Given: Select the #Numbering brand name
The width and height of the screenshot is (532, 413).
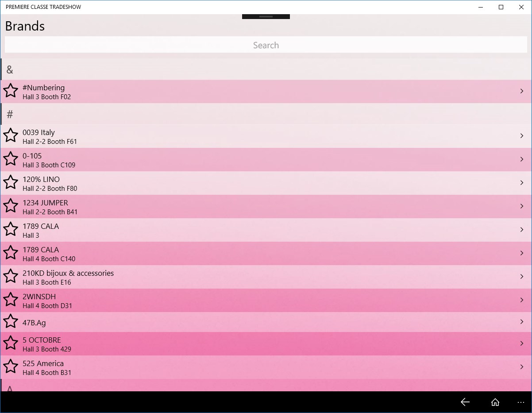Looking at the screenshot, I should (43, 88).
